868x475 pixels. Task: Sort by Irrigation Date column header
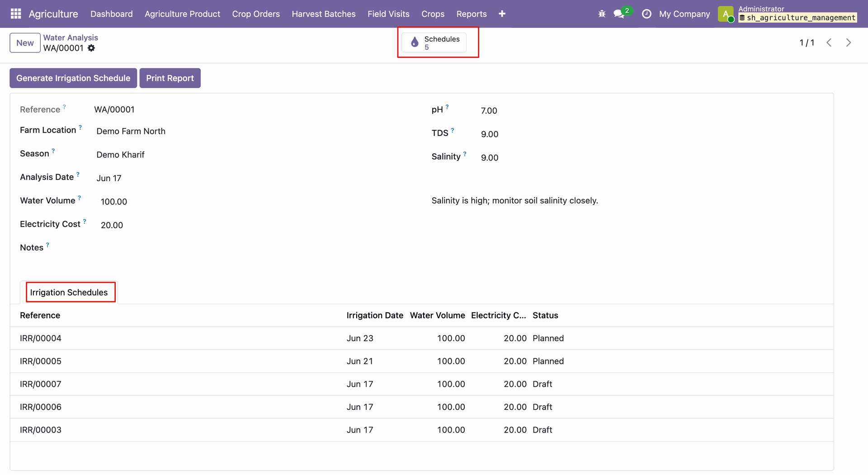click(375, 315)
